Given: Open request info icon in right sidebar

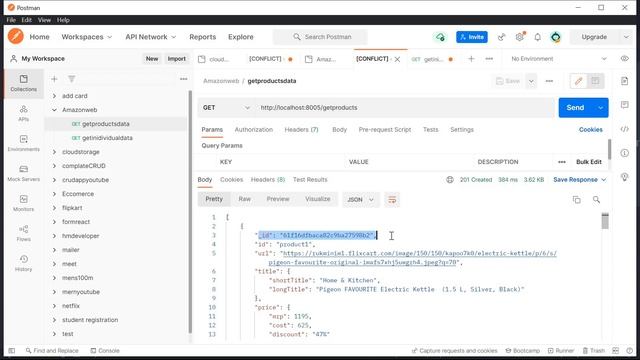Looking at the screenshot, I should pos(624,153).
